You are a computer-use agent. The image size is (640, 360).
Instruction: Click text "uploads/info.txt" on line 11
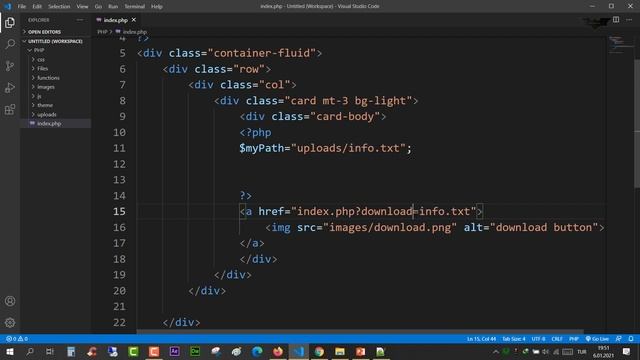tap(348, 148)
